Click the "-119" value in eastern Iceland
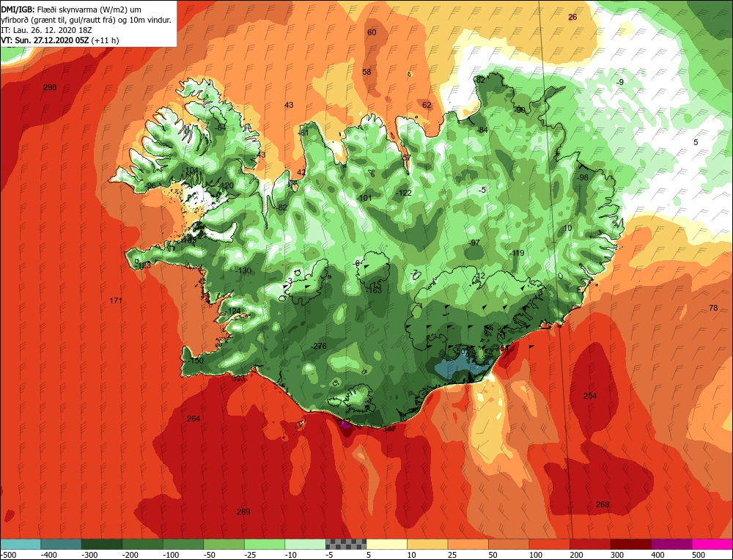This screenshot has height=560, width=733. (517, 254)
